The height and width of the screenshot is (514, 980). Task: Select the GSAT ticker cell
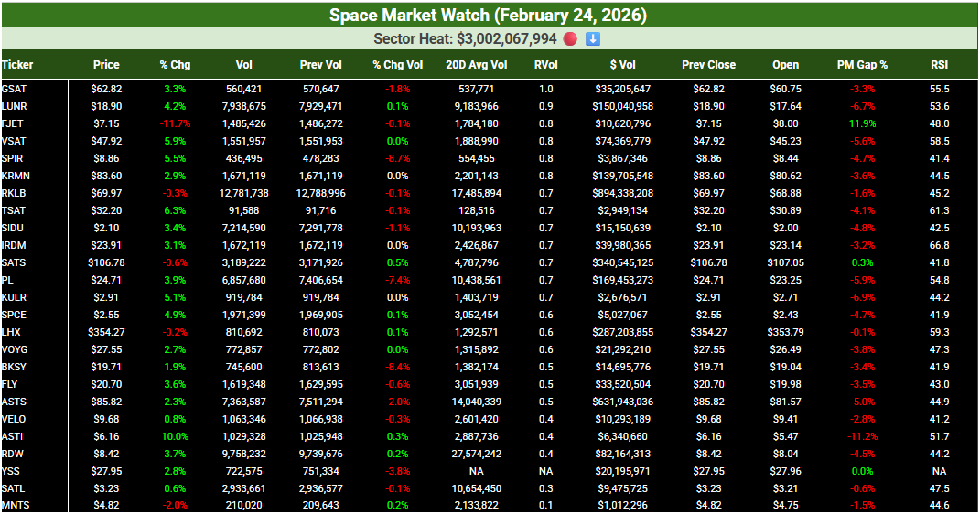[15, 89]
